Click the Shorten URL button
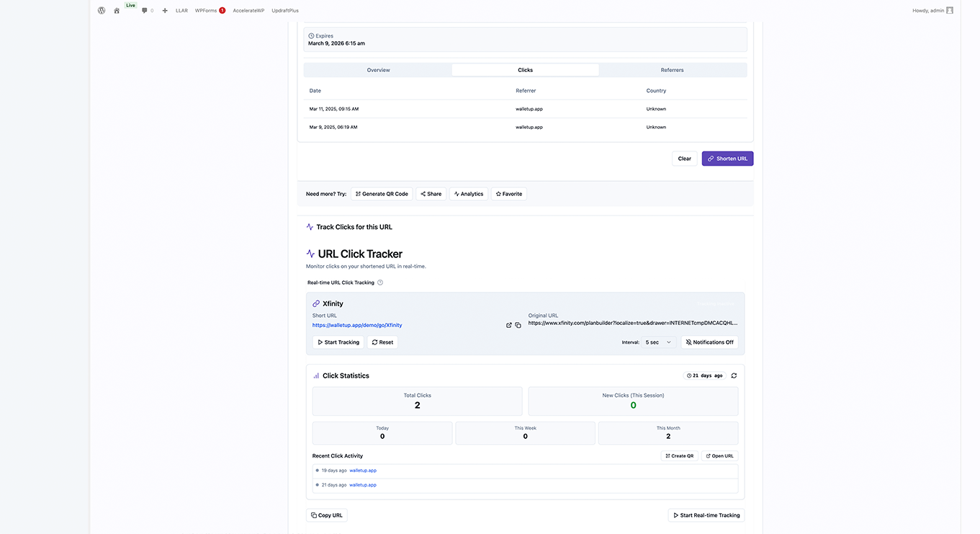Screen dimensions: 980x534 pyautogui.click(x=727, y=159)
